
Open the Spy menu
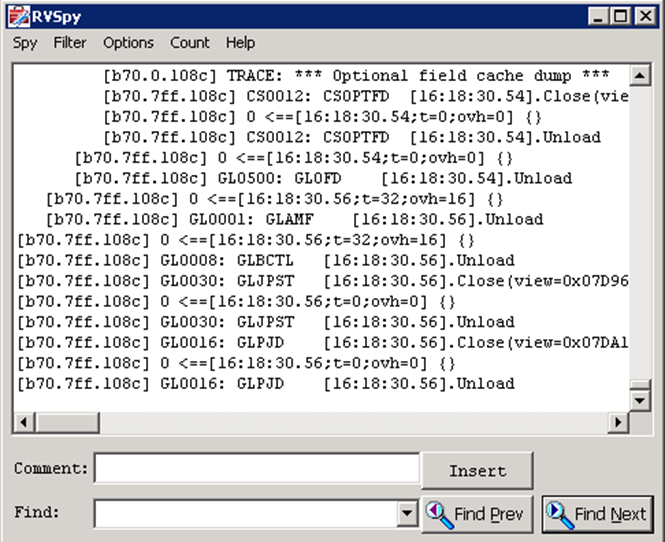[25, 43]
